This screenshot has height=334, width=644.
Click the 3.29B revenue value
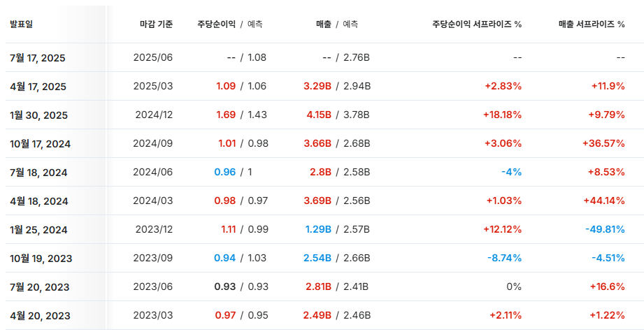click(x=317, y=86)
